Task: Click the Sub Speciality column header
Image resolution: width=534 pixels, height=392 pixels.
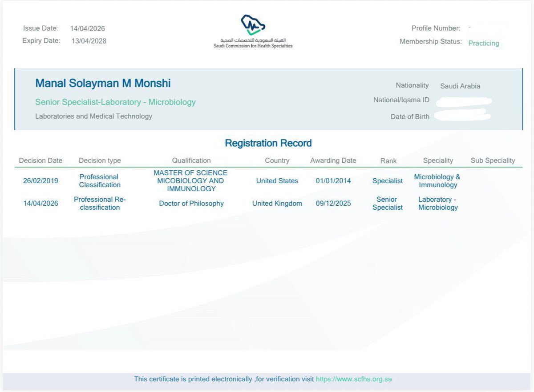Action: point(493,160)
